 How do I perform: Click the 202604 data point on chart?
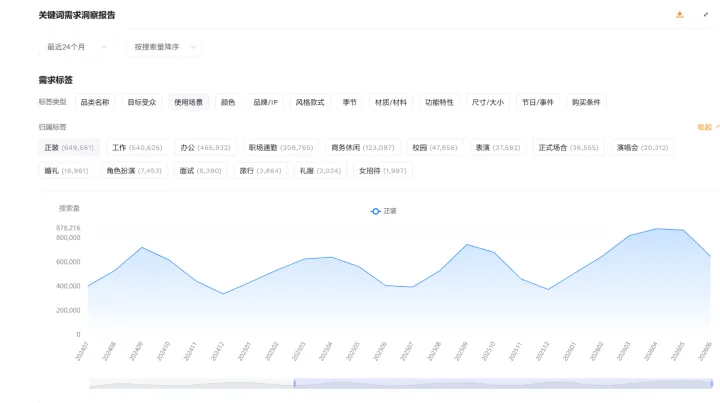(x=657, y=228)
